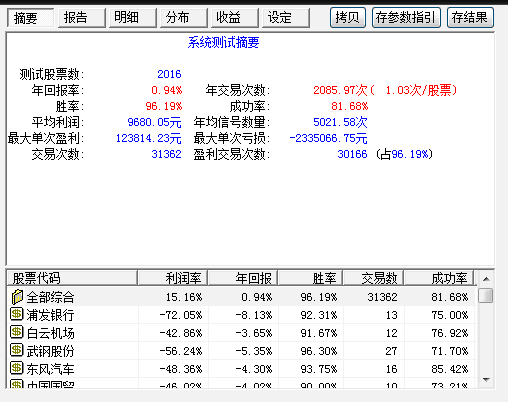This screenshot has height=402, width=508.
Task: Click the stock list scrollbar thumb
Action: 486,295
